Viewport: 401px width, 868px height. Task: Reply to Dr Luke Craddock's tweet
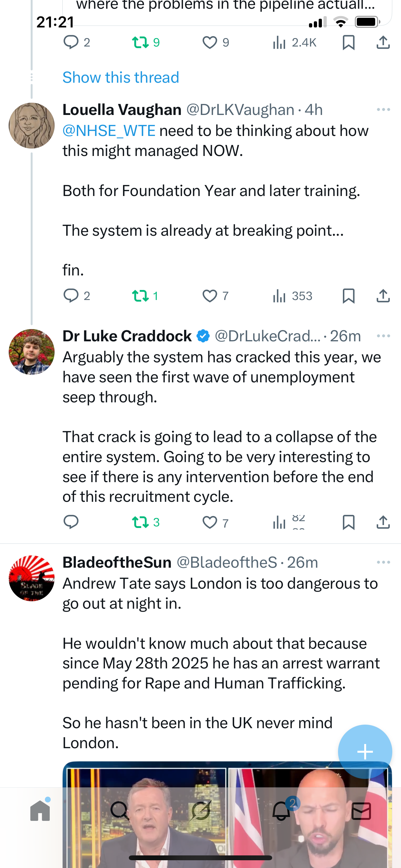[71, 522]
